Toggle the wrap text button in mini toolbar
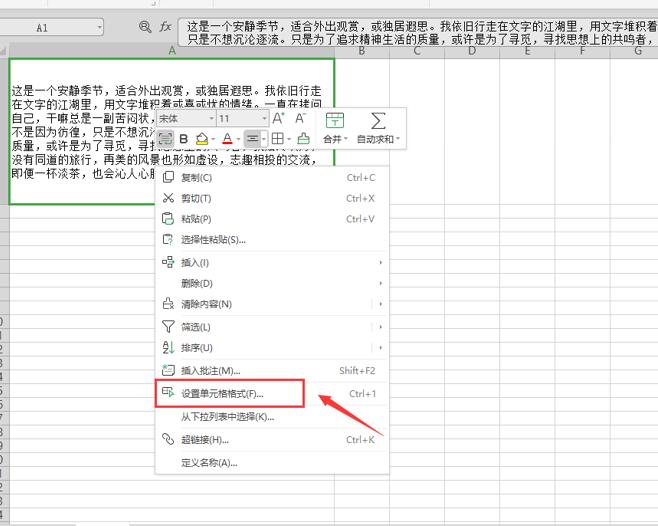658x526 pixels. point(166,139)
